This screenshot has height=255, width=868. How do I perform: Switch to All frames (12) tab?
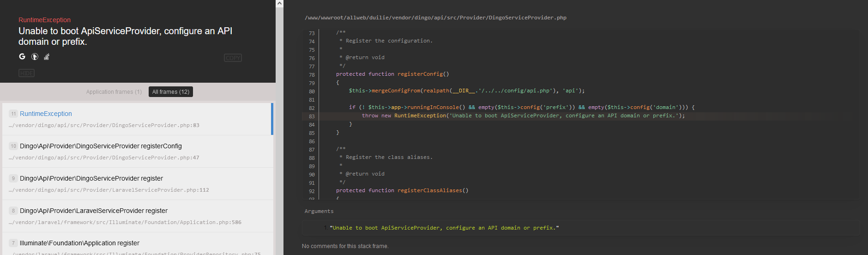(171, 92)
